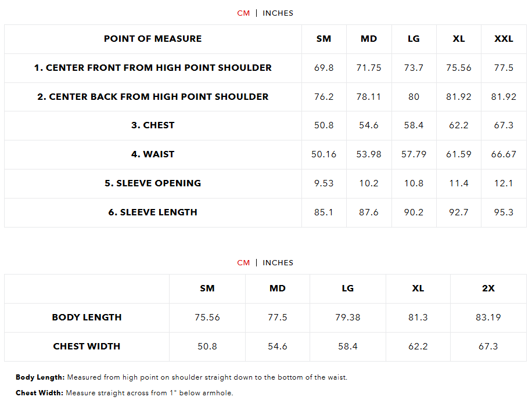Click the 95.3 sleeve length for XXL
This screenshot has width=532, height=404.
pos(504,212)
